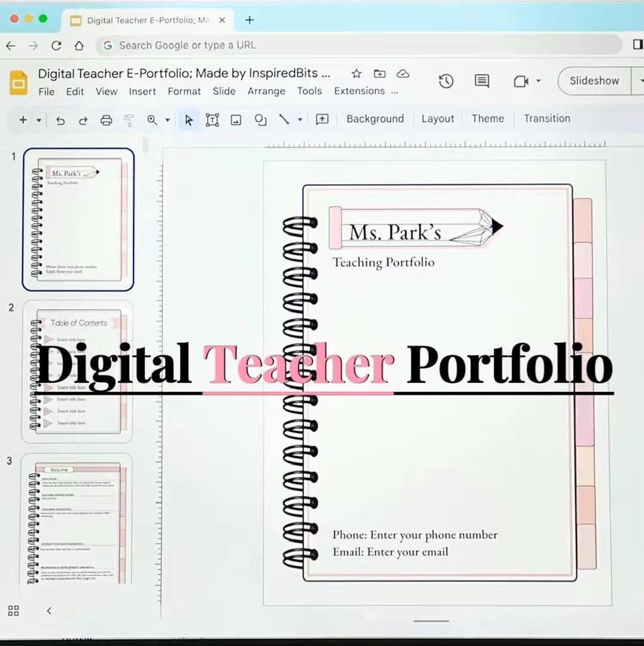
Task: Click the zoom tool icon
Action: coord(151,120)
